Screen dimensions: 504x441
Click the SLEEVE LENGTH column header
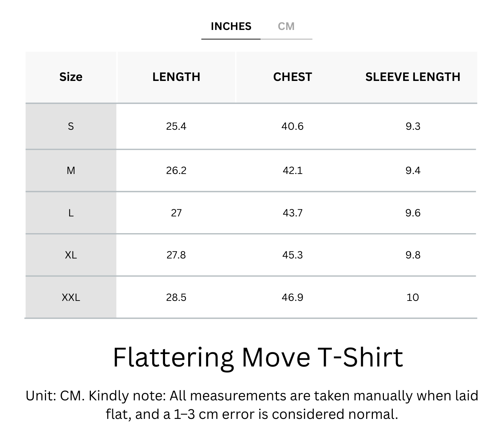[x=413, y=77]
